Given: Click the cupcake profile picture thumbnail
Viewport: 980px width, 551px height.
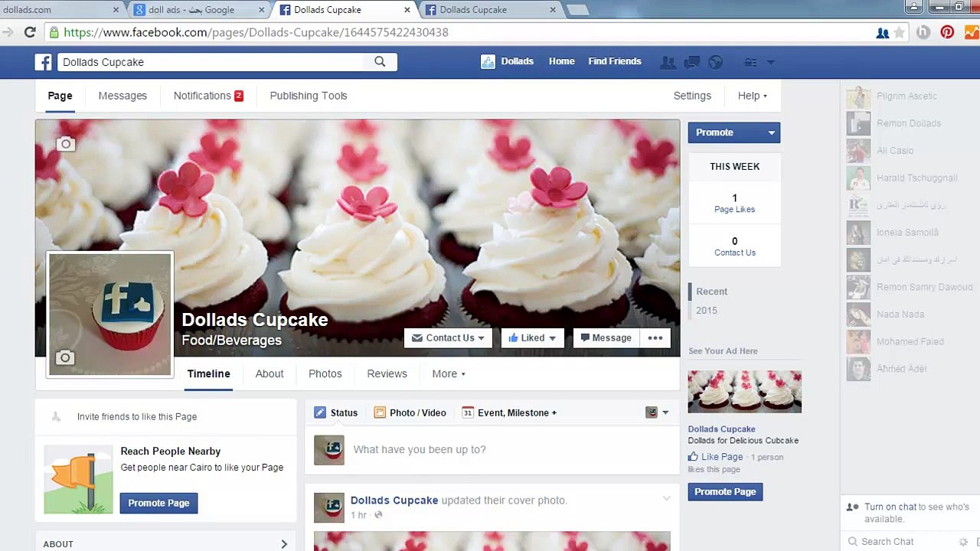Looking at the screenshot, I should pos(110,315).
